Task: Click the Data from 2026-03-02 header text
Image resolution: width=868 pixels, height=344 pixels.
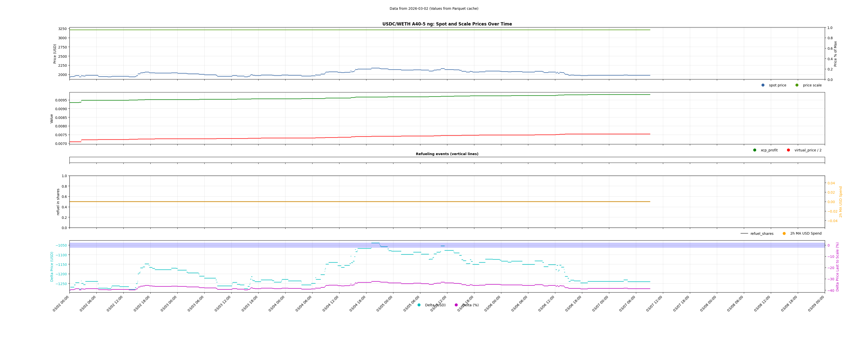Action: coord(434,9)
